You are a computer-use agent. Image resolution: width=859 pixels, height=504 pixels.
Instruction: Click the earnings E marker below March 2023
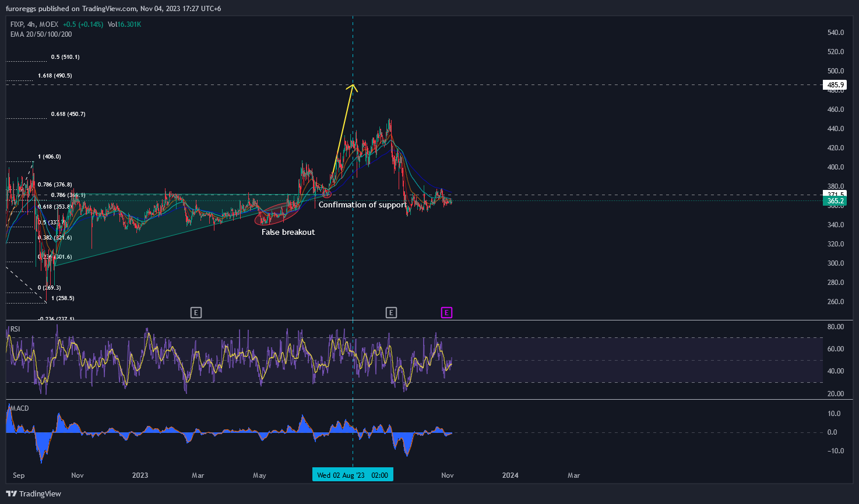click(x=196, y=313)
